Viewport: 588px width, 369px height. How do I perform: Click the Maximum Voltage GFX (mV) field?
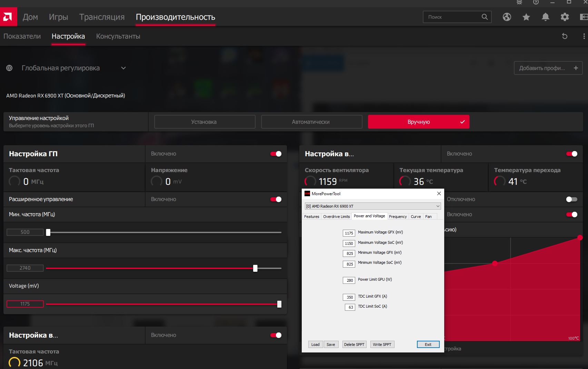tap(349, 233)
